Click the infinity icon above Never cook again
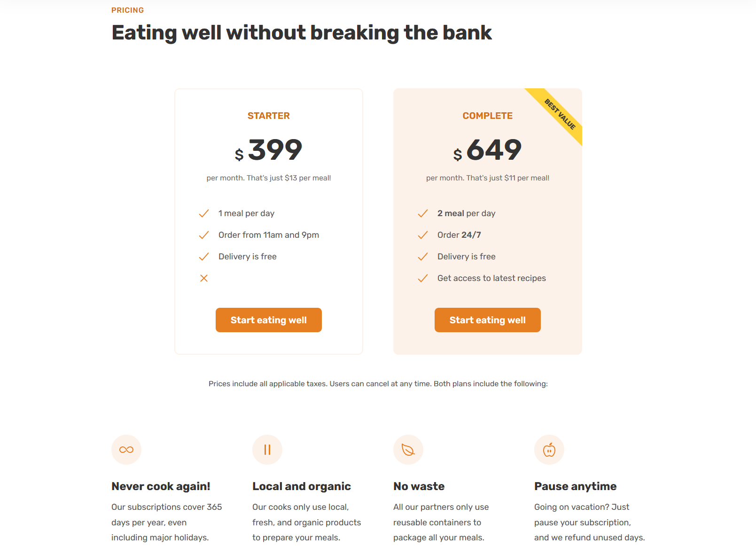Image resolution: width=756 pixels, height=546 pixels. 126,449
